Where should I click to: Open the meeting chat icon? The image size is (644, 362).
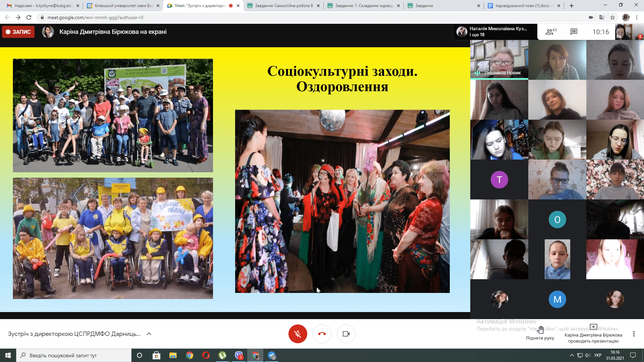coord(574,32)
